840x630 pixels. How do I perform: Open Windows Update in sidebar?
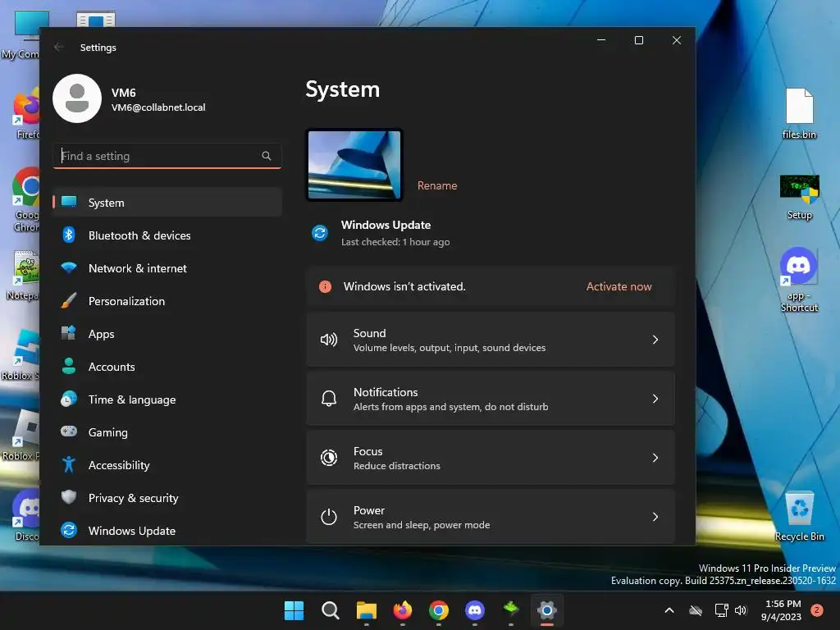tap(167, 531)
